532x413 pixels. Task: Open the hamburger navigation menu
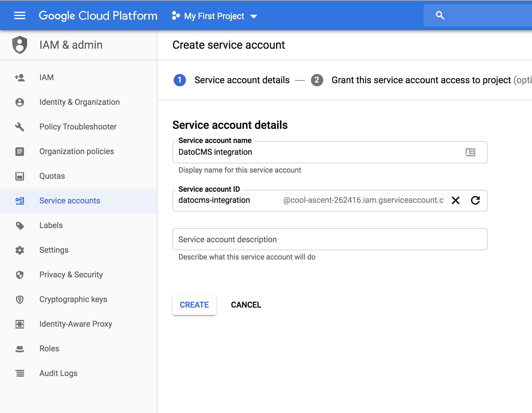tap(20, 15)
